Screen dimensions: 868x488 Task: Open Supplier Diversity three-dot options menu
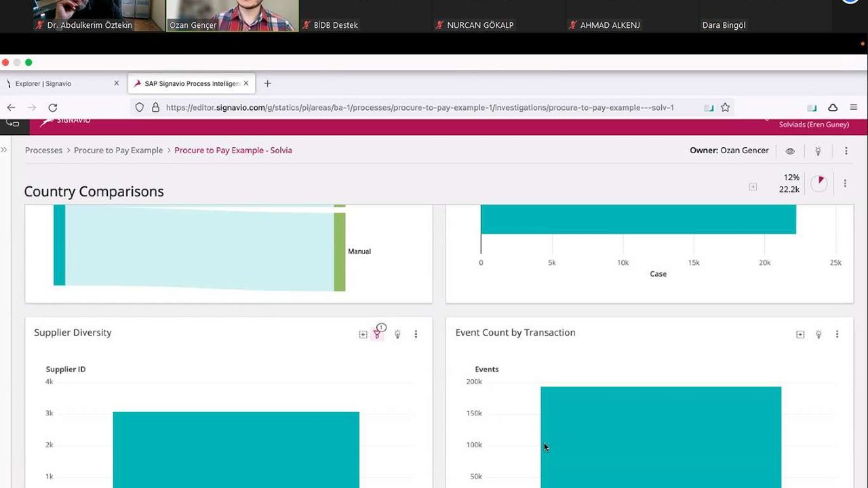click(416, 334)
